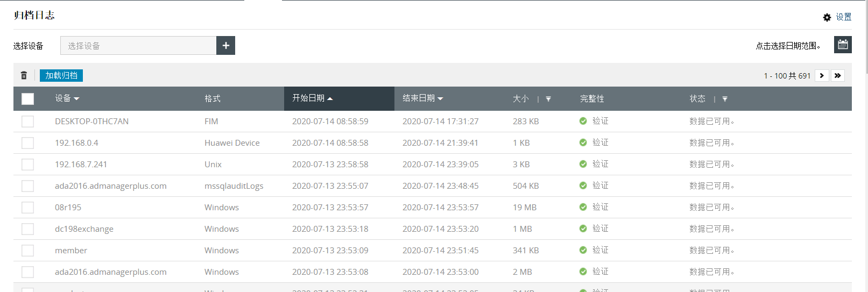The height and width of the screenshot is (292, 868).
Task: Click size value 341 KB
Action: (x=526, y=251)
